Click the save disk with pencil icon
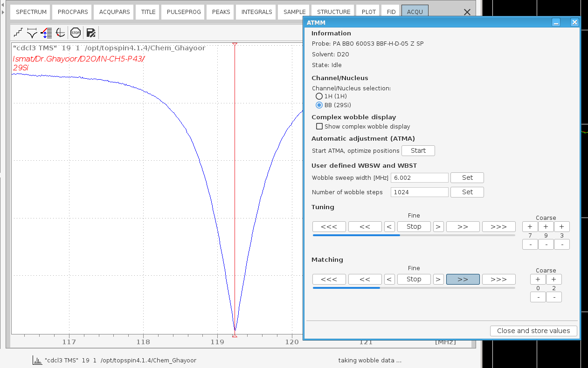Viewport: 588px width, 368px height. pos(91,33)
